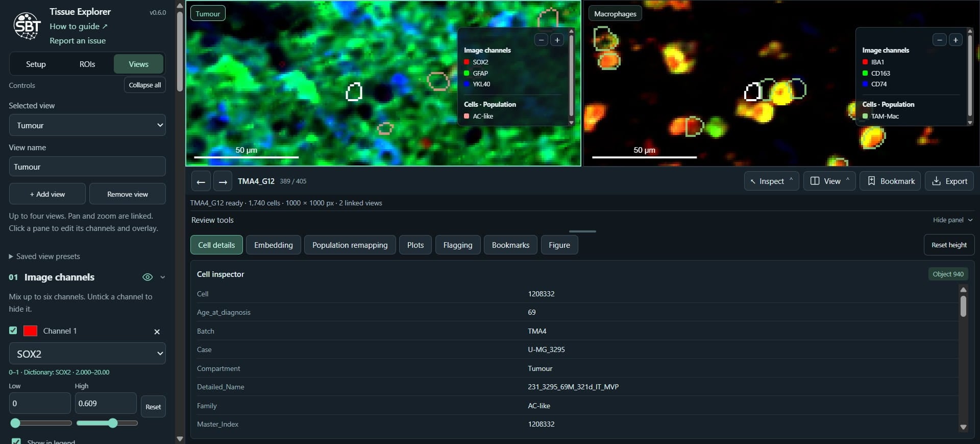Zoom in legend in Tumour pane
This screenshot has width=980, height=444.
point(557,40)
